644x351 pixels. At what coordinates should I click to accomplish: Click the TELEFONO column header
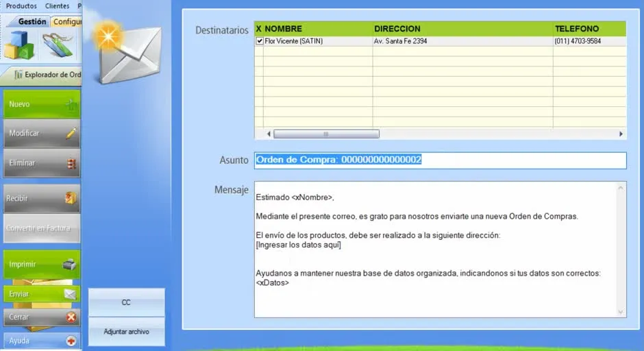coord(590,29)
